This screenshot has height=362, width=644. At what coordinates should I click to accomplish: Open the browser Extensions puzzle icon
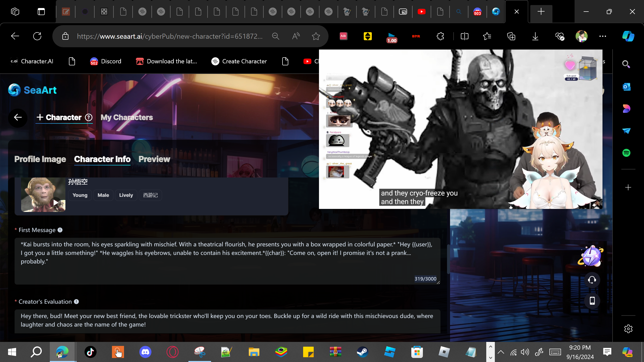pyautogui.click(x=440, y=36)
